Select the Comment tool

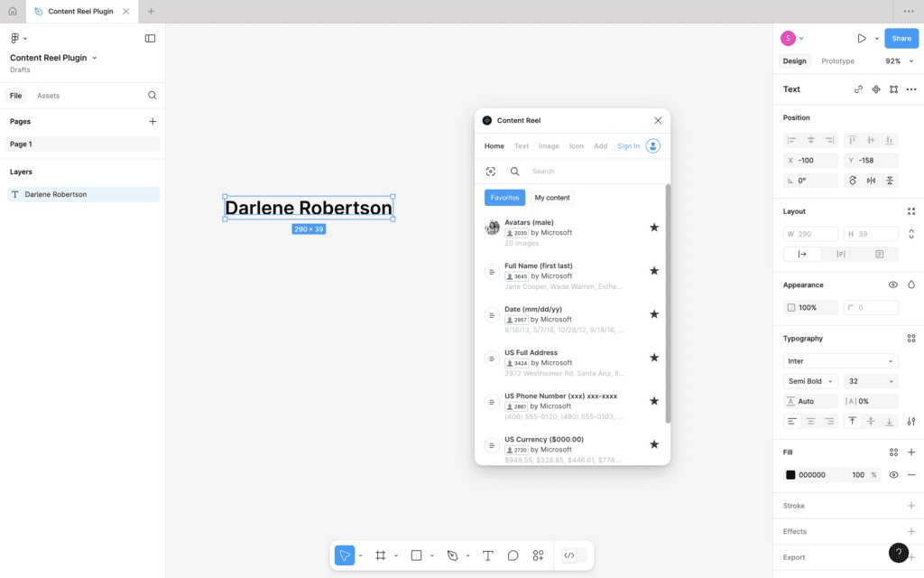(513, 555)
